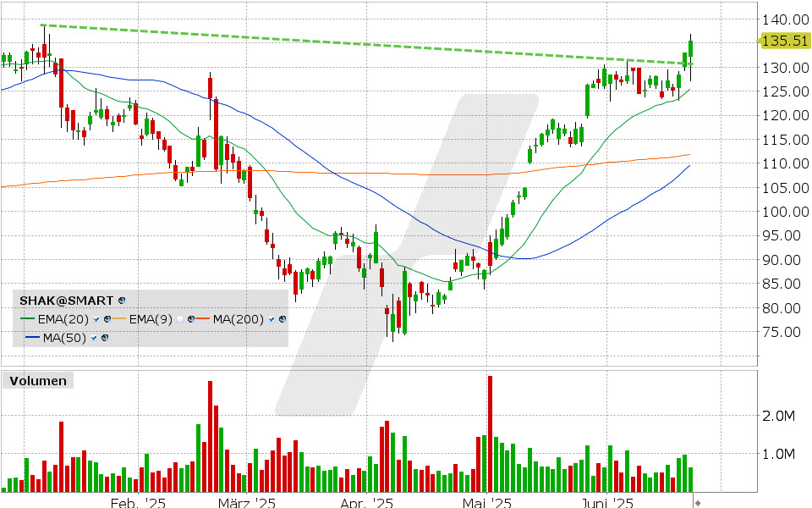Click the MA(200) legend label

pyautogui.click(x=239, y=319)
